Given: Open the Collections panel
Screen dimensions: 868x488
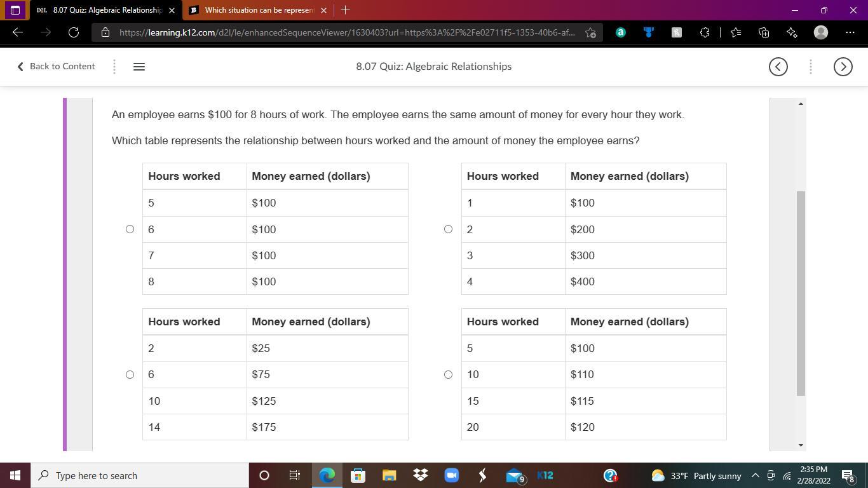Looking at the screenshot, I should coord(764,32).
